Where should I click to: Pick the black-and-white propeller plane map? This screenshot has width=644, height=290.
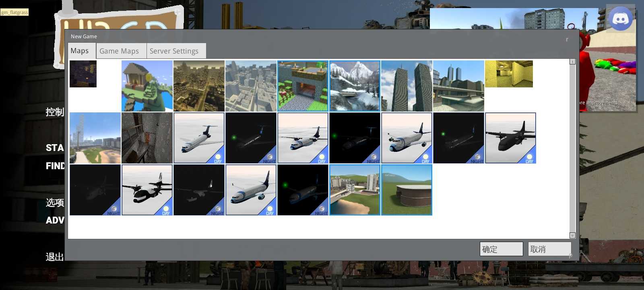click(147, 190)
